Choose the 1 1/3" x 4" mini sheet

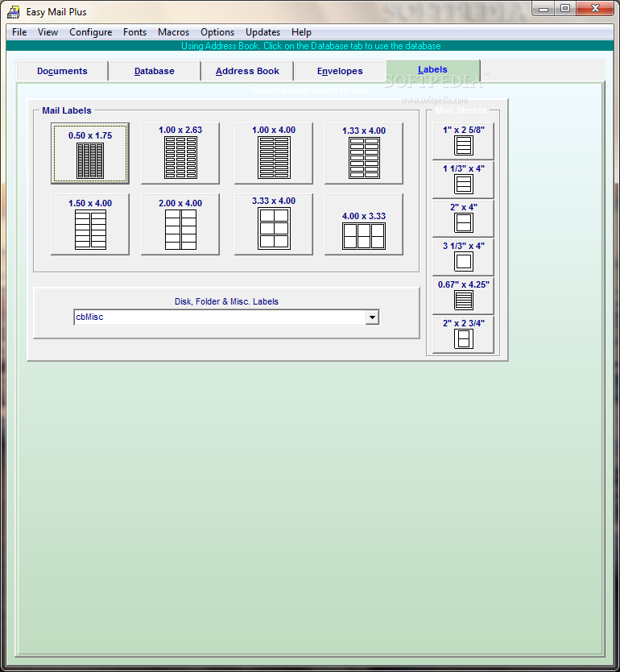pos(463,180)
